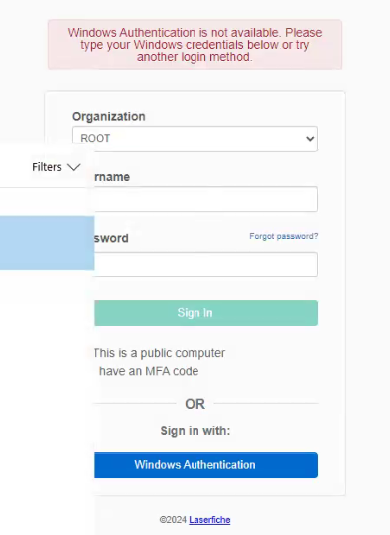Click the red Windows Authentication warning banner
Screen dimensions: 390x535
(195, 45)
